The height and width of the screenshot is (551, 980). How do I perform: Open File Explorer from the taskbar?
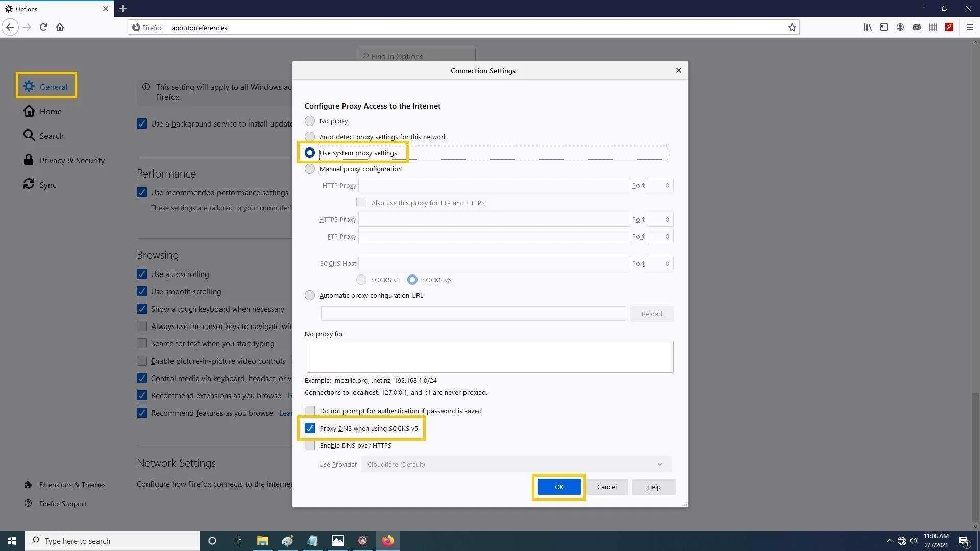pyautogui.click(x=262, y=541)
